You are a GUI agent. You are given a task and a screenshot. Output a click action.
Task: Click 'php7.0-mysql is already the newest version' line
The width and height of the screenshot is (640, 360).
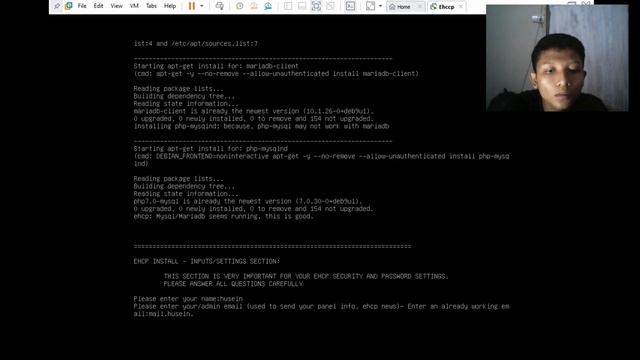click(x=248, y=201)
